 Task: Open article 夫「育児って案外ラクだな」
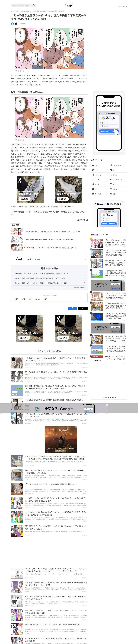coord(49,503)
